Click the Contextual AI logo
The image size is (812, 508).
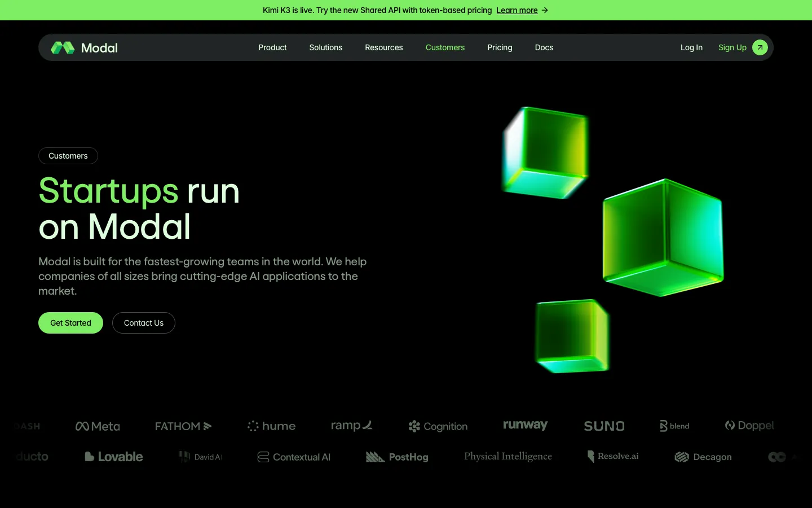point(294,457)
